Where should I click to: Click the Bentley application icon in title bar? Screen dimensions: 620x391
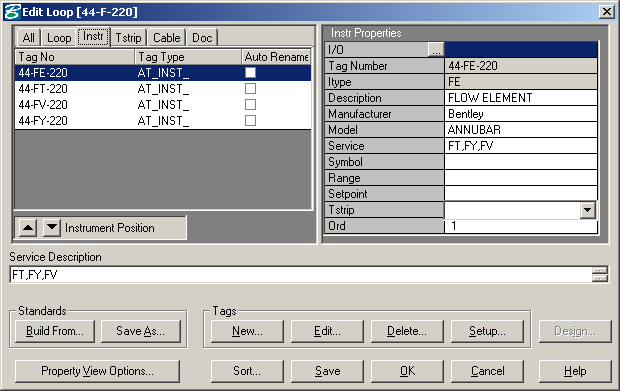tap(12, 12)
